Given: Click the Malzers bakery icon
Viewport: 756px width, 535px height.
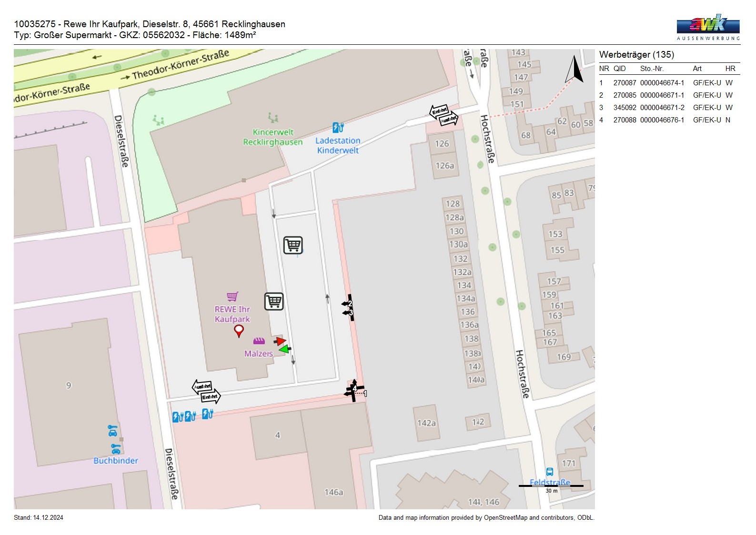Looking at the screenshot, I should [259, 341].
